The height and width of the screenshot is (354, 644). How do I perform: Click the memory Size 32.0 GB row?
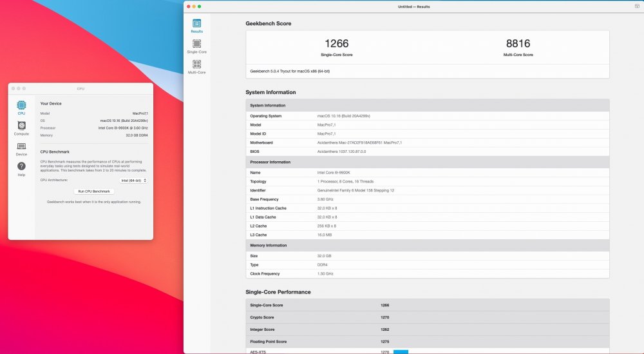tap(428, 256)
